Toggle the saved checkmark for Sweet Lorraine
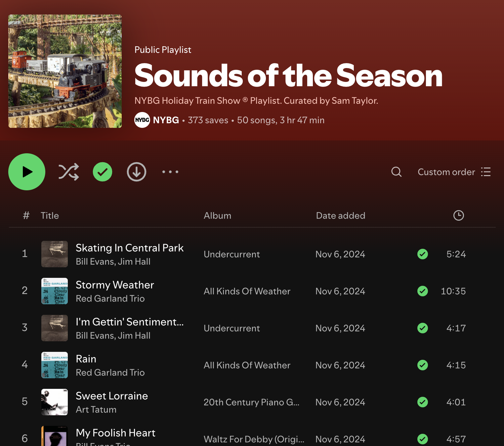This screenshot has width=504, height=446. click(x=423, y=402)
